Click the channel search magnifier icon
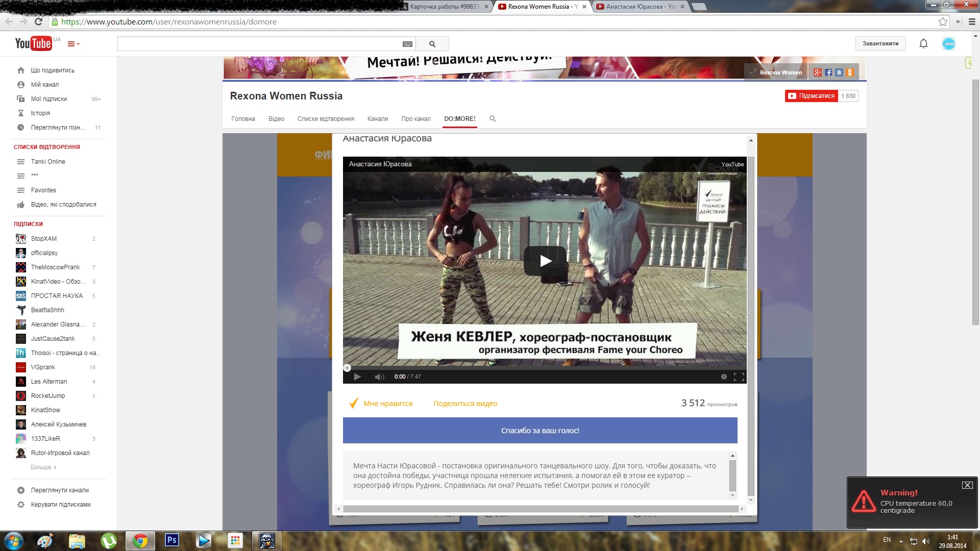 493,119
